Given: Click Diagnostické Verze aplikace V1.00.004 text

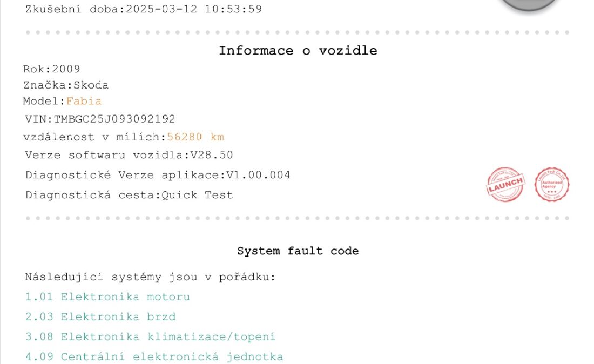Looking at the screenshot, I should point(158,175).
